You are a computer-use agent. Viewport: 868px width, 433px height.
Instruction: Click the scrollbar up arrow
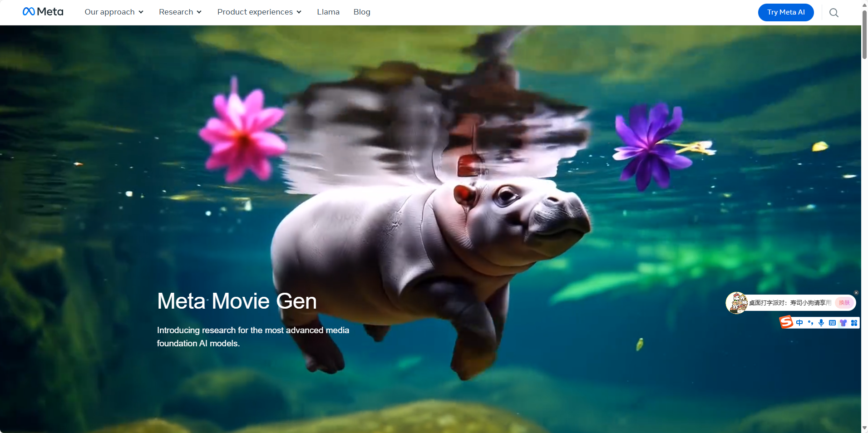coord(864,5)
